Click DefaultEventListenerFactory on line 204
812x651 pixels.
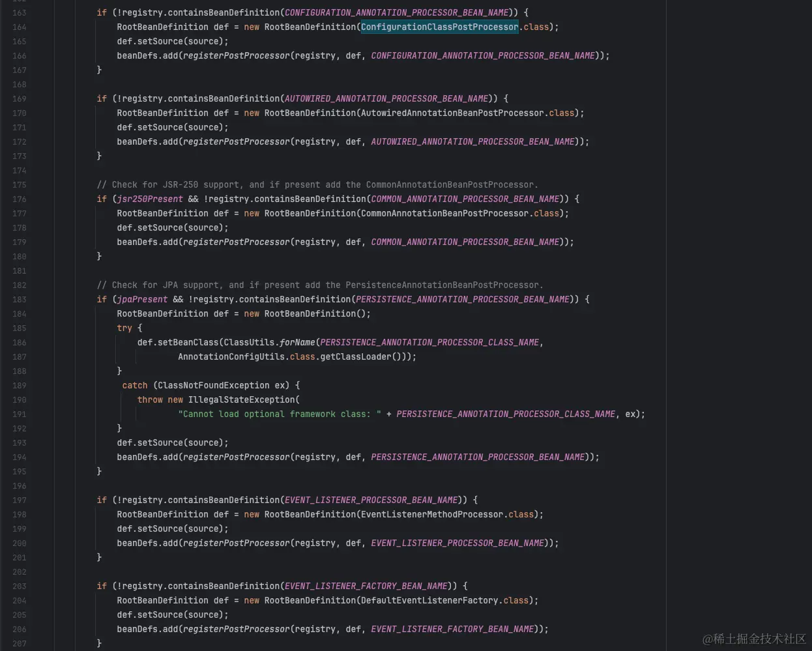pyautogui.click(x=429, y=600)
